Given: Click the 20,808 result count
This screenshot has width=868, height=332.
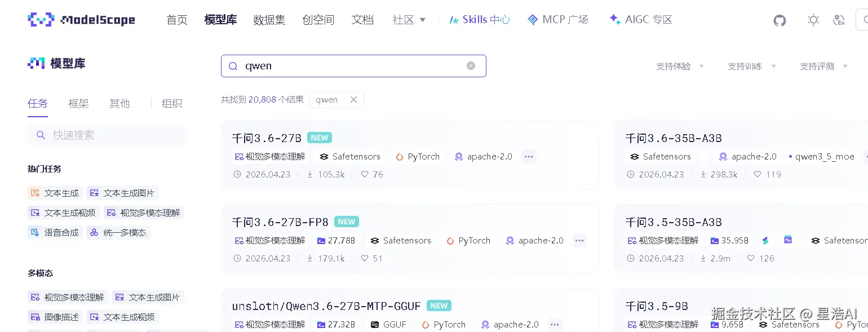Looking at the screenshot, I should tap(262, 100).
